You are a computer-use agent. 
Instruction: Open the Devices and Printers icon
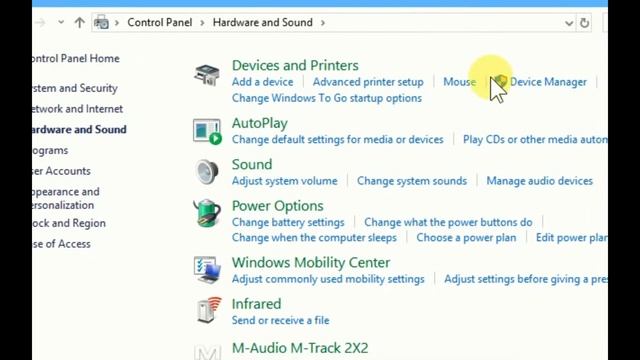pyautogui.click(x=207, y=75)
